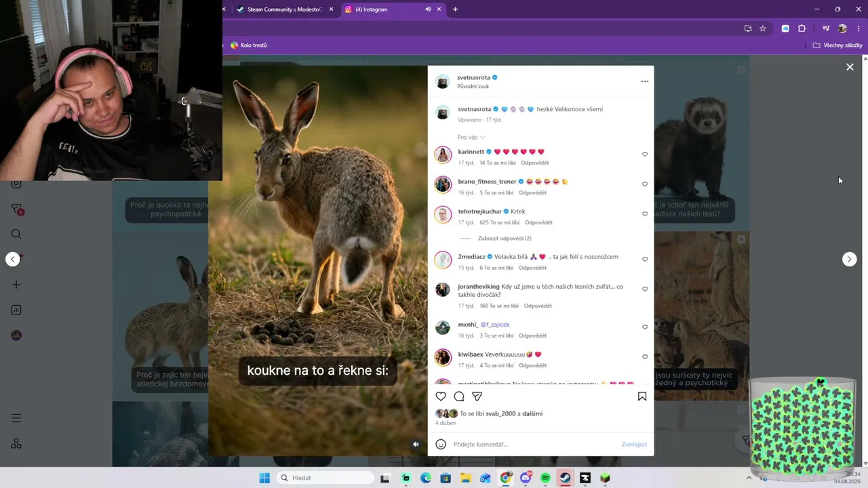
Task: Like karinnett's comment
Action: tap(645, 155)
